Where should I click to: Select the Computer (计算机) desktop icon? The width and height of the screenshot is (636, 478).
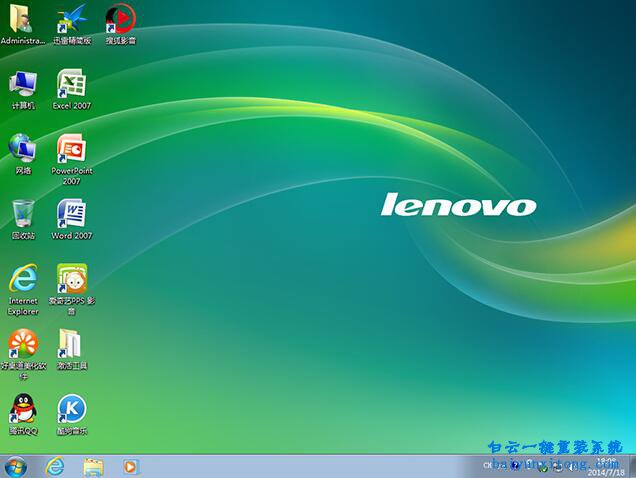click(22, 84)
